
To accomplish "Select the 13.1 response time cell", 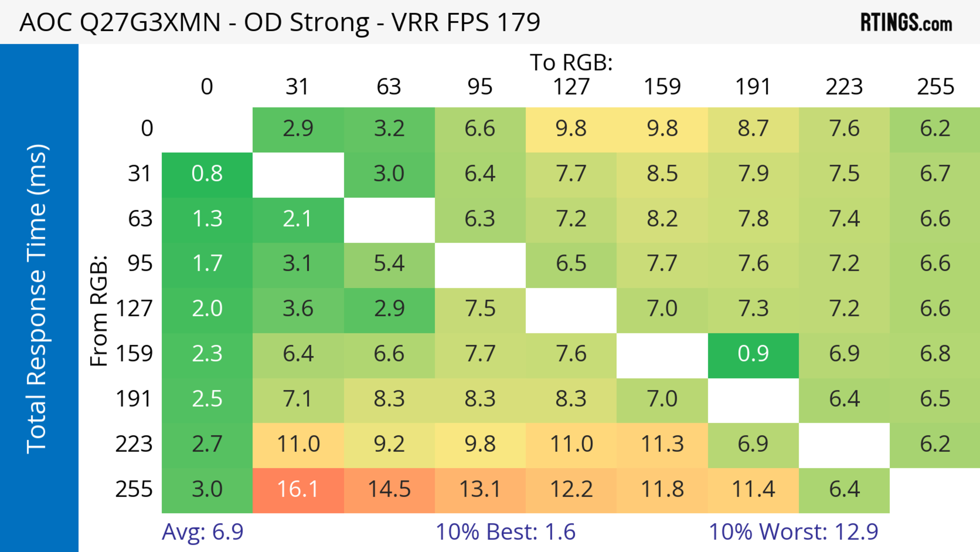I will point(480,489).
